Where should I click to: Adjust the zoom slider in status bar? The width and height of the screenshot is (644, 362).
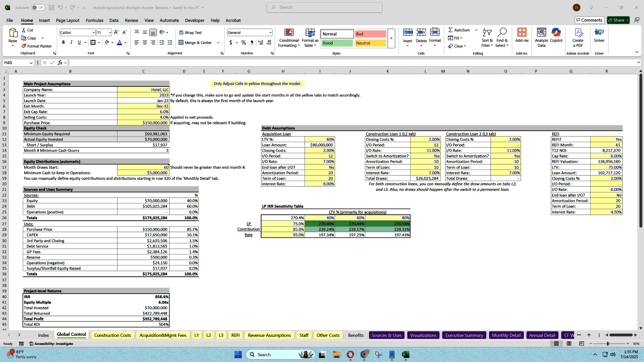coord(608,344)
